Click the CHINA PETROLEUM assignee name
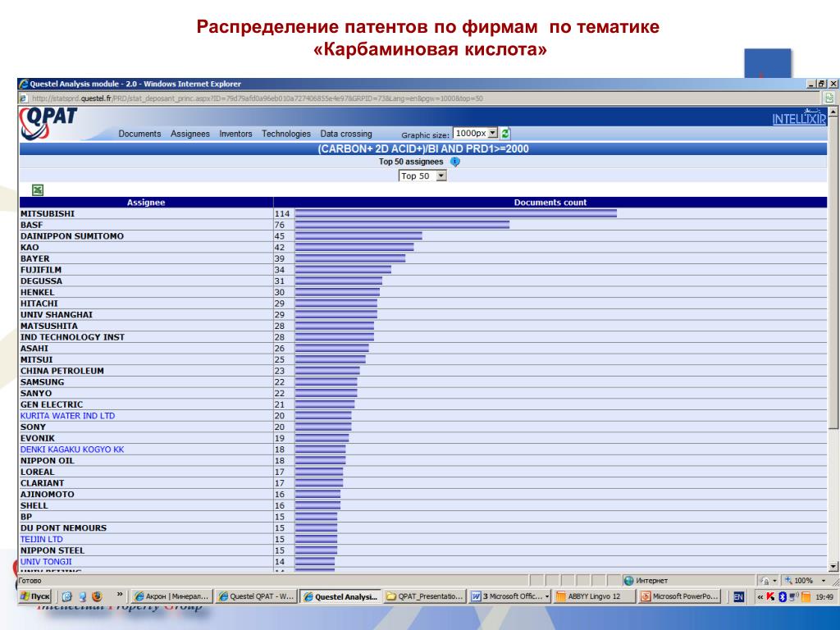840x630 pixels. (x=62, y=372)
